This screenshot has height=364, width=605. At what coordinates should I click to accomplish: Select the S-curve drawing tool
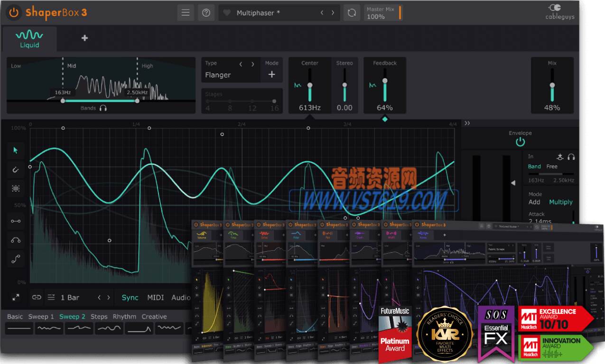coord(16,259)
